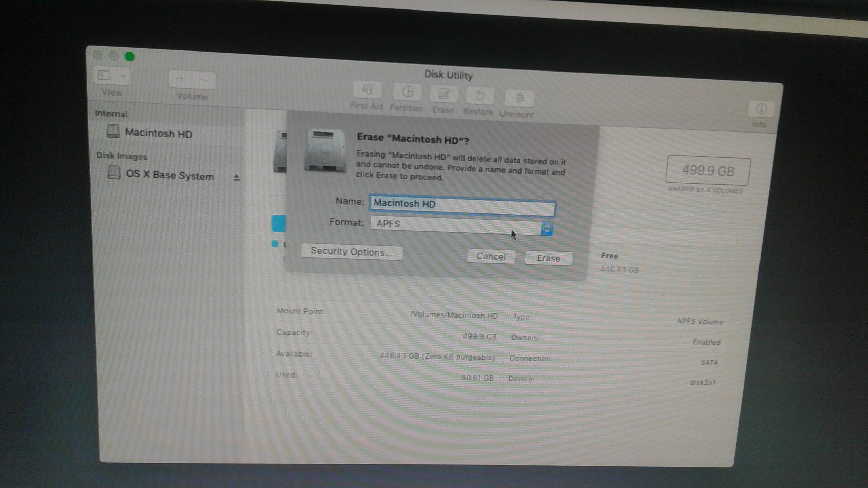Click Erase to confirm deletion
Viewport: 868px width, 488px height.
(548, 258)
